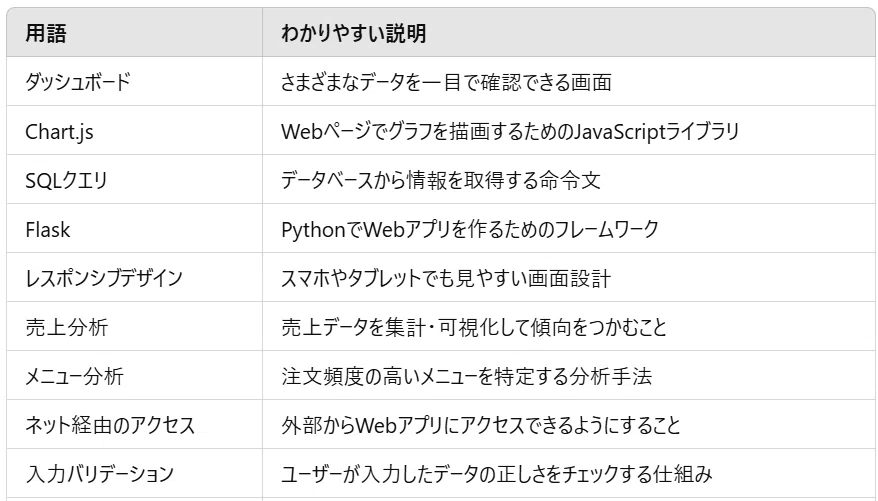Click the description 売上データを集計・可視化して傾向をつかむこと
Screen dimensions: 878x501
(474, 327)
